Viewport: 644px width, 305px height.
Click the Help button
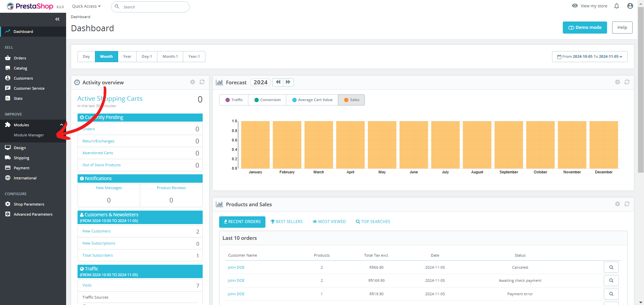(622, 27)
